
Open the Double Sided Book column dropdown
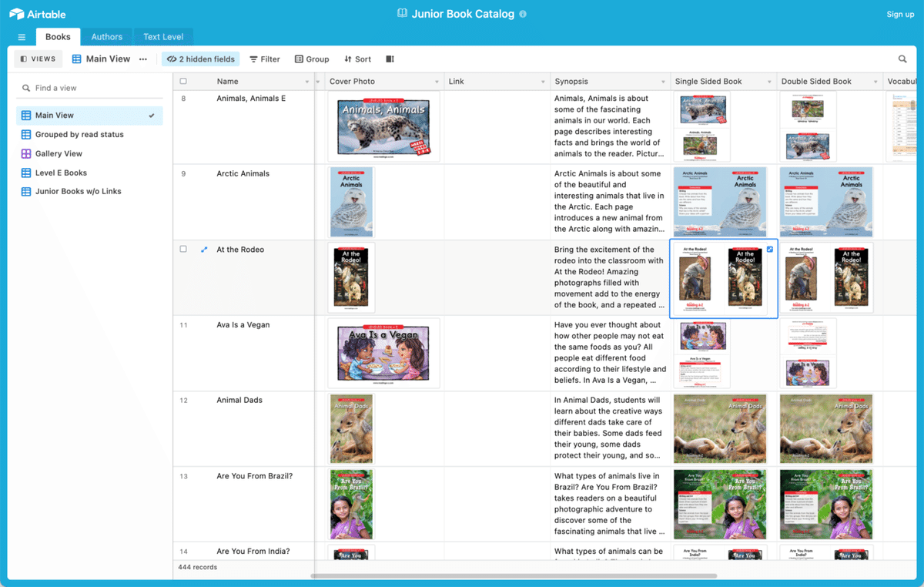click(x=875, y=82)
